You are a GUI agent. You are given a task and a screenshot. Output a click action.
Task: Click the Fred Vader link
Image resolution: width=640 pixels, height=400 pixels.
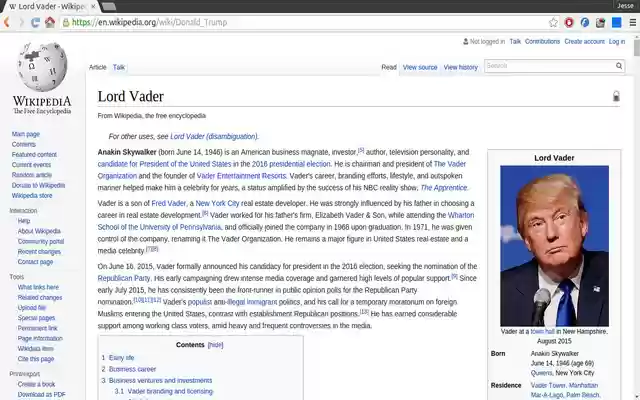[x=169, y=203]
